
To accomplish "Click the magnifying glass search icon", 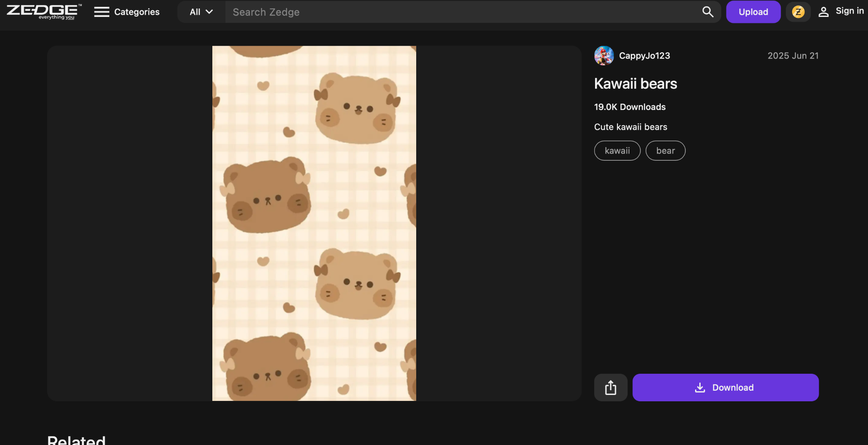I will point(708,12).
